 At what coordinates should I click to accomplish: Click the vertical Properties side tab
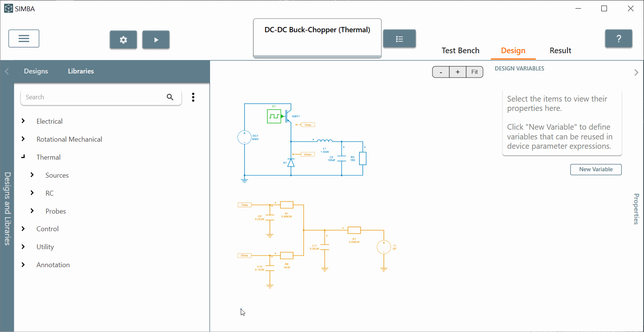(636, 209)
